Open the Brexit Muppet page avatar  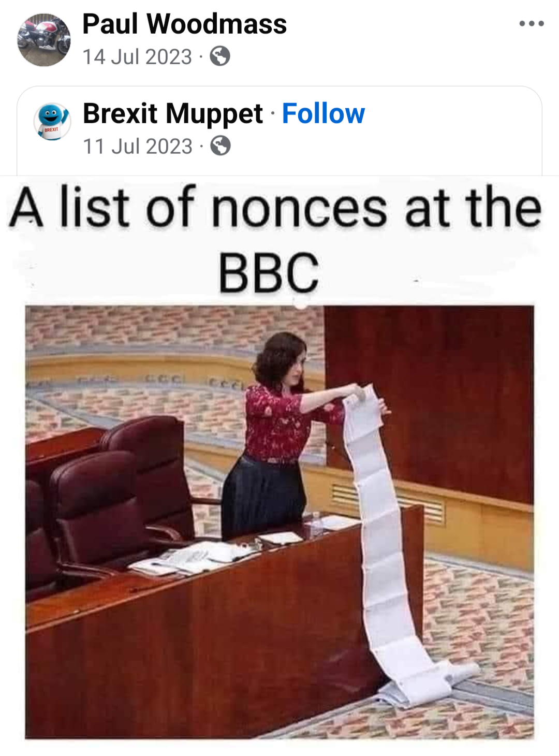coord(52,122)
